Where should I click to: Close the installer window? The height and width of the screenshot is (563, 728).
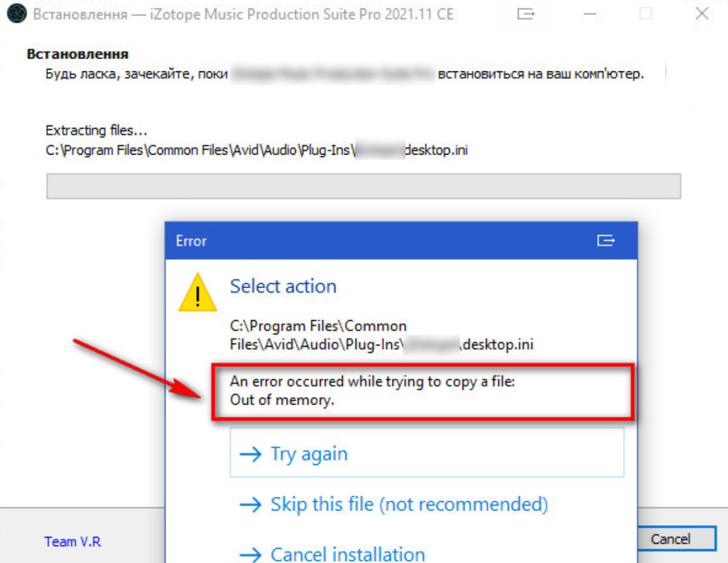click(702, 14)
